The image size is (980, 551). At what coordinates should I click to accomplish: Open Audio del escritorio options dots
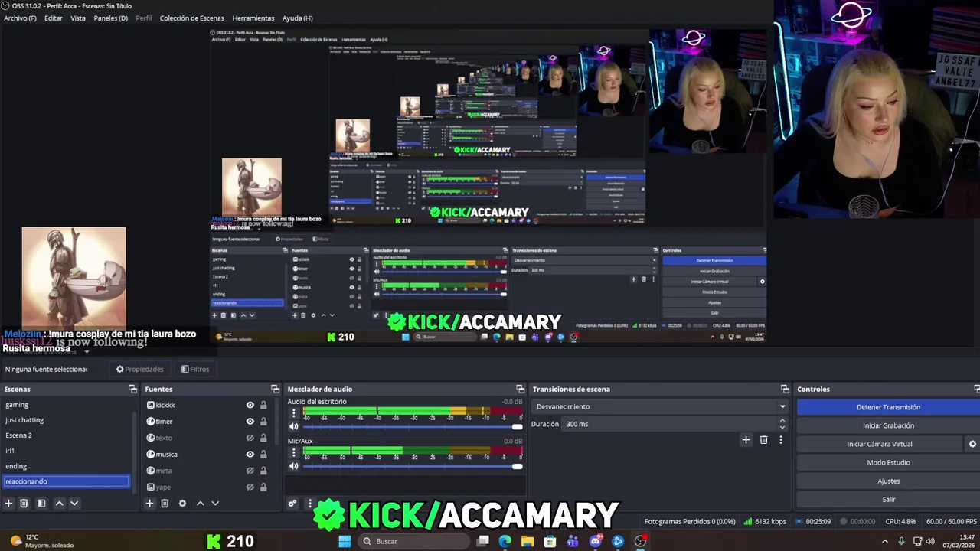click(x=293, y=413)
